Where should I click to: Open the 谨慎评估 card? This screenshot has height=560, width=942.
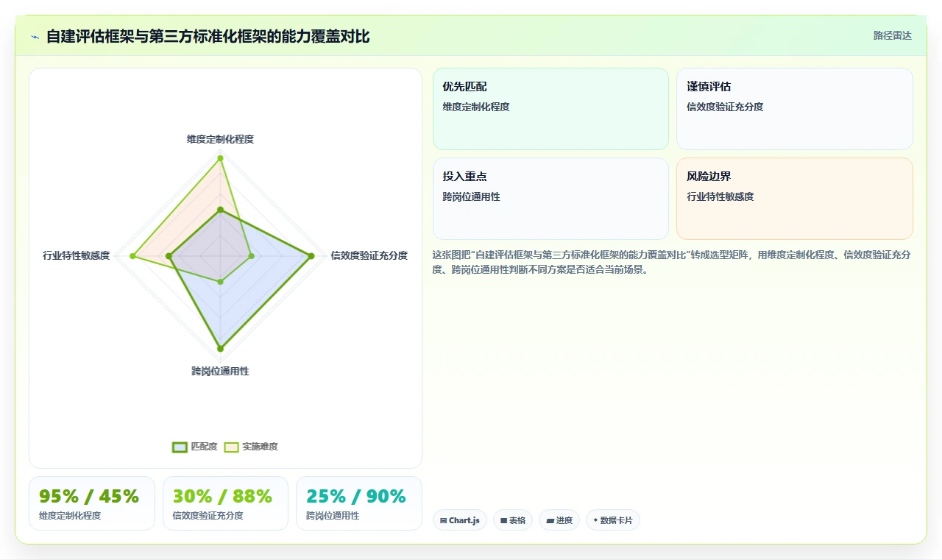[x=795, y=109]
